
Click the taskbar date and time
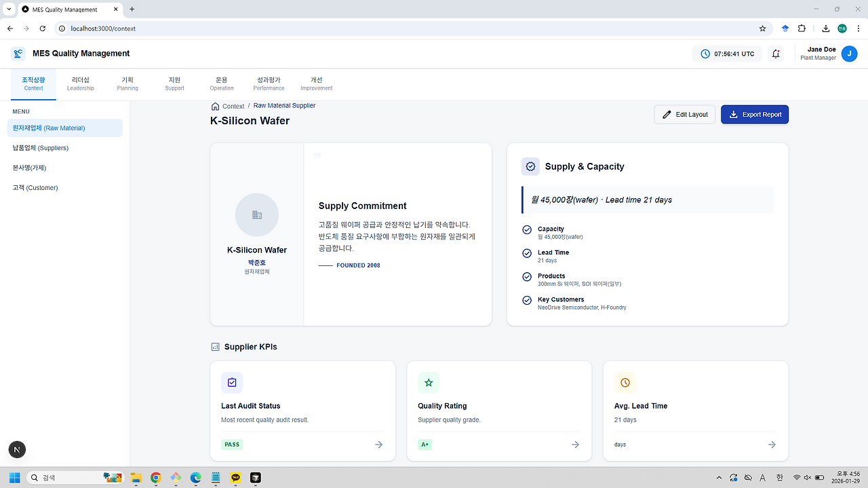click(x=846, y=477)
